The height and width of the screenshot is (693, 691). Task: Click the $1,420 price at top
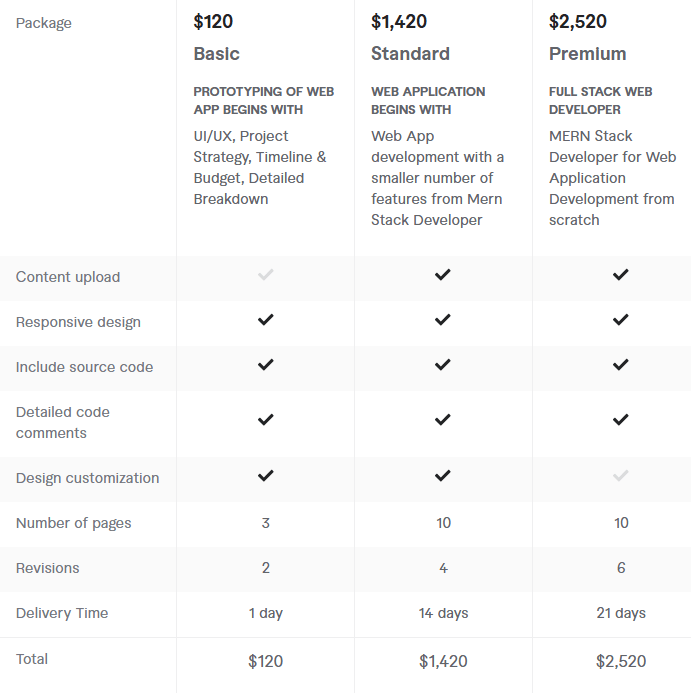pos(400,22)
